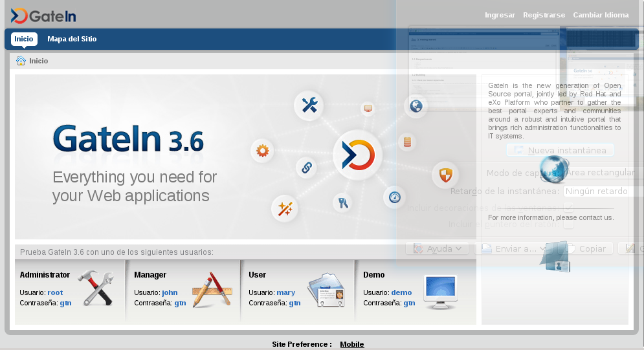
Task: Click the large glossy globe icon
Action: [554, 170]
